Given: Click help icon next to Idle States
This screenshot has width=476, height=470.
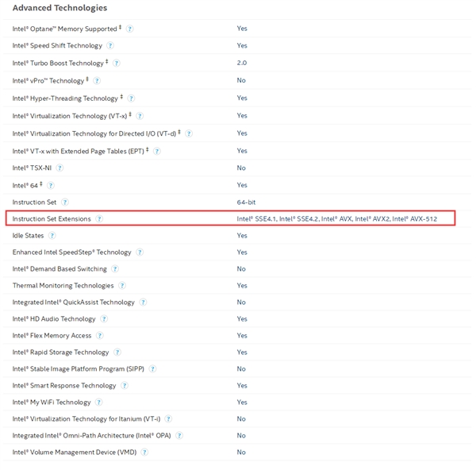Looking at the screenshot, I should [52, 236].
